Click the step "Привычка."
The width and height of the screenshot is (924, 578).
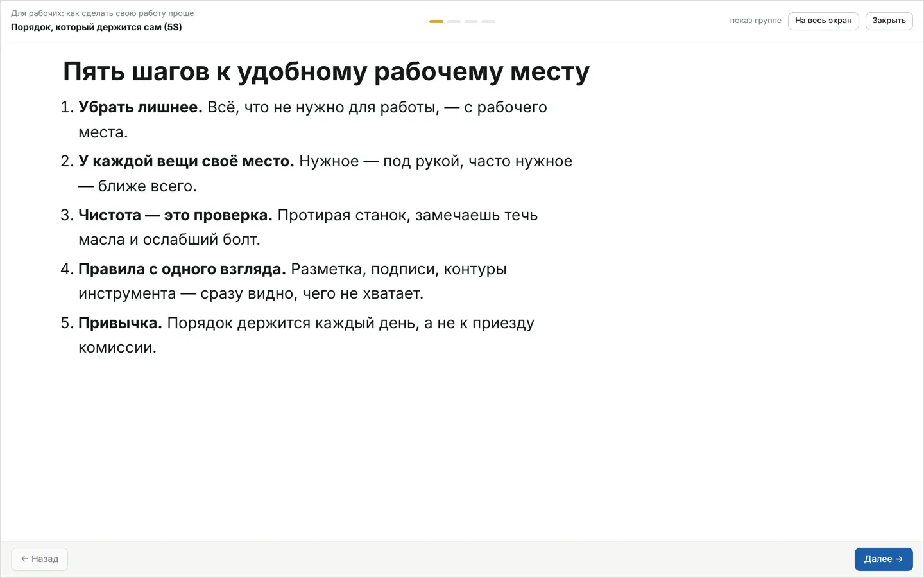click(120, 323)
